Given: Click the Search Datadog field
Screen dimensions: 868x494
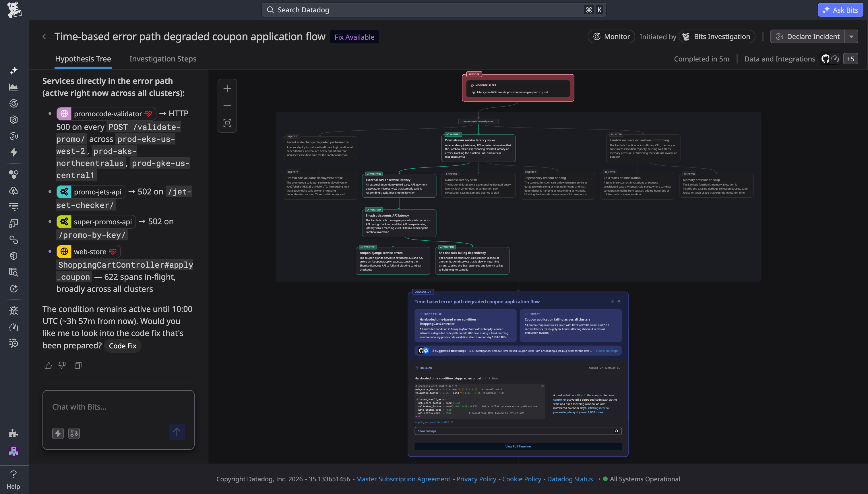Looking at the screenshot, I should 434,10.
